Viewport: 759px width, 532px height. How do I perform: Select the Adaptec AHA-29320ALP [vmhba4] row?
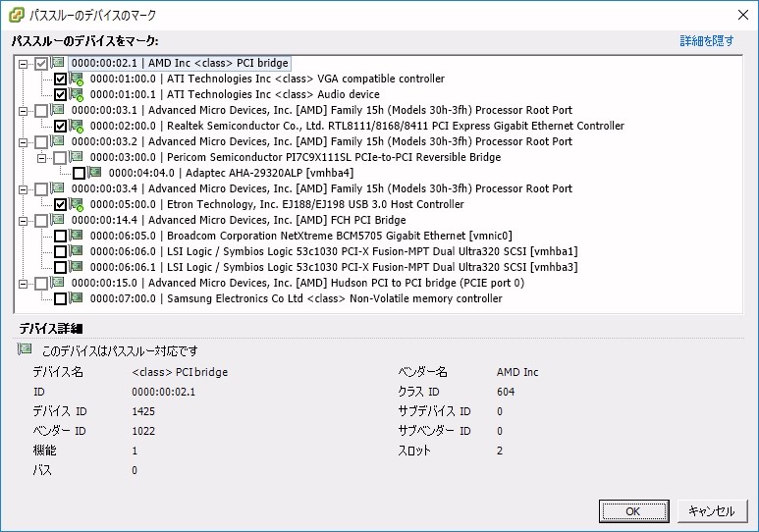click(x=231, y=173)
